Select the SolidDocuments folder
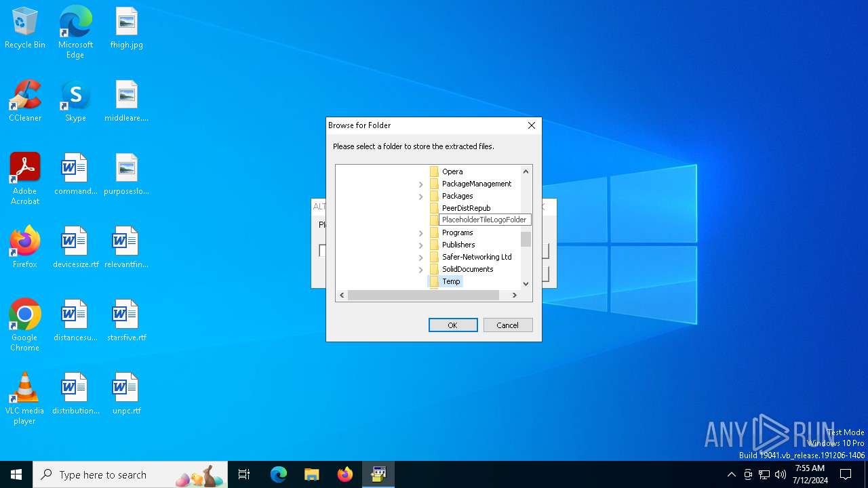The width and height of the screenshot is (868, 488). [x=467, y=269]
